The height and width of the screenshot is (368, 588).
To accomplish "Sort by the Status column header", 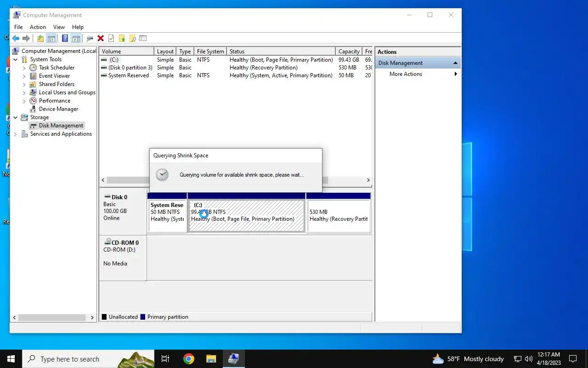I will (x=281, y=52).
